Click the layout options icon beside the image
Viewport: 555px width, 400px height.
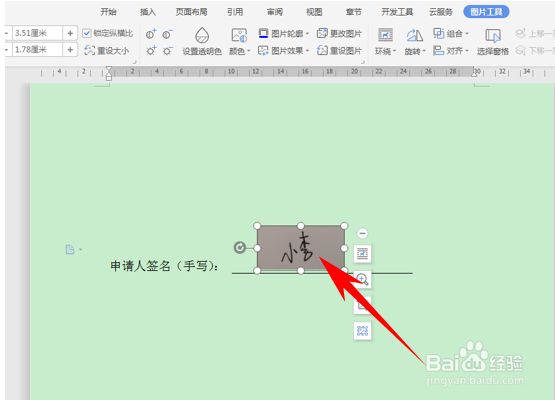(362, 254)
